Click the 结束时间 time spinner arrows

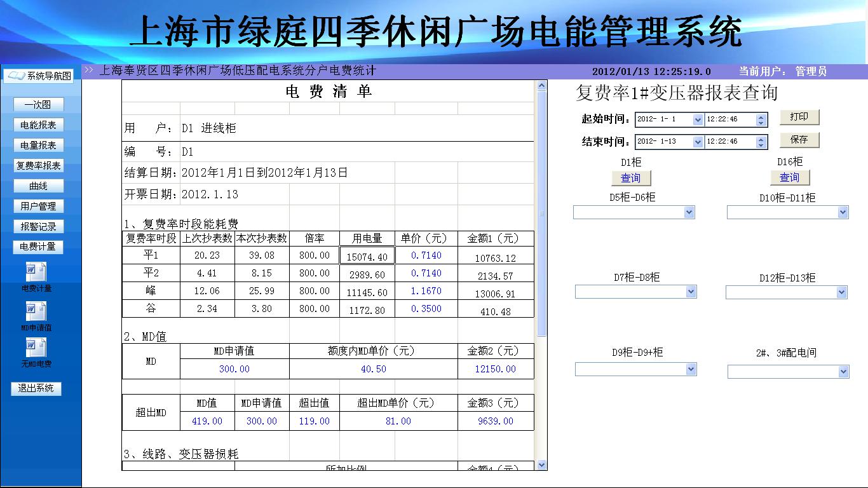[x=761, y=142]
